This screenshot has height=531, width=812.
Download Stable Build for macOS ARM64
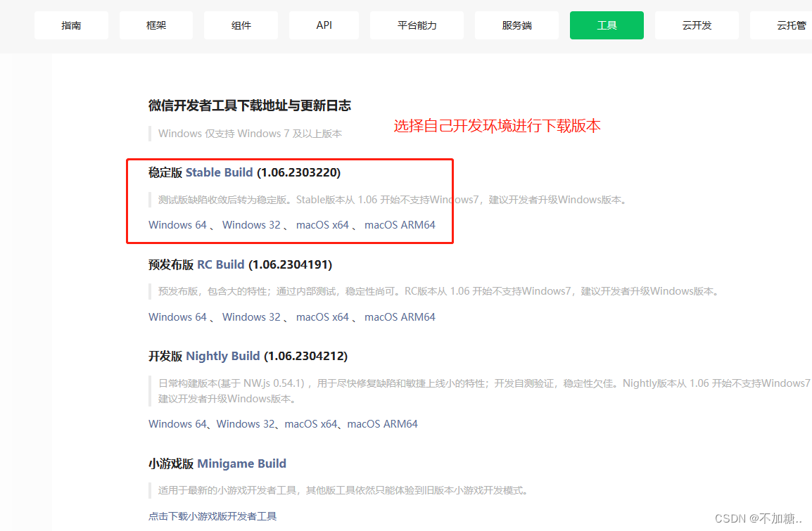tap(400, 225)
